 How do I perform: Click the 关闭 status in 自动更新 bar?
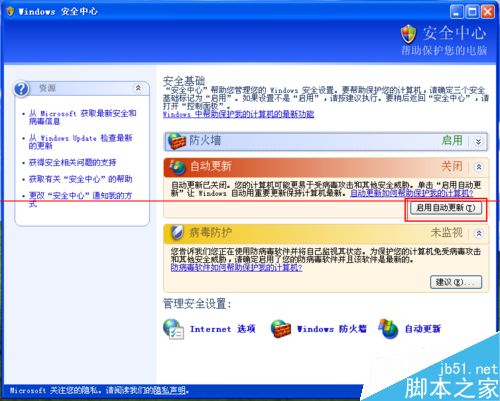[x=452, y=166]
